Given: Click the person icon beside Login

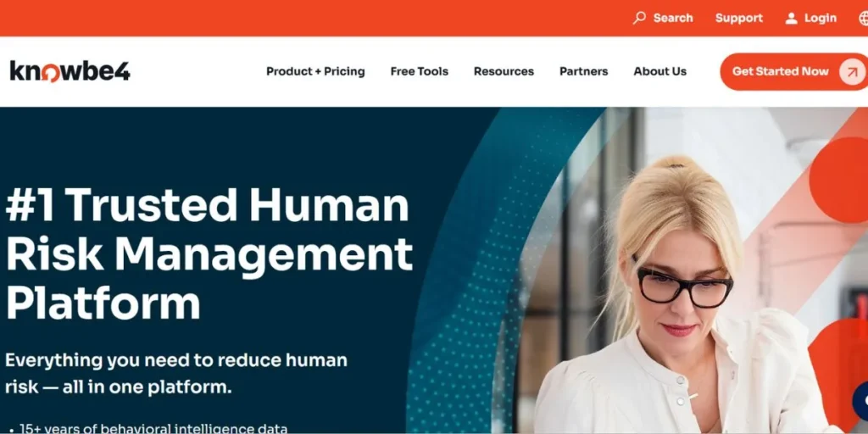Looking at the screenshot, I should (792, 19).
